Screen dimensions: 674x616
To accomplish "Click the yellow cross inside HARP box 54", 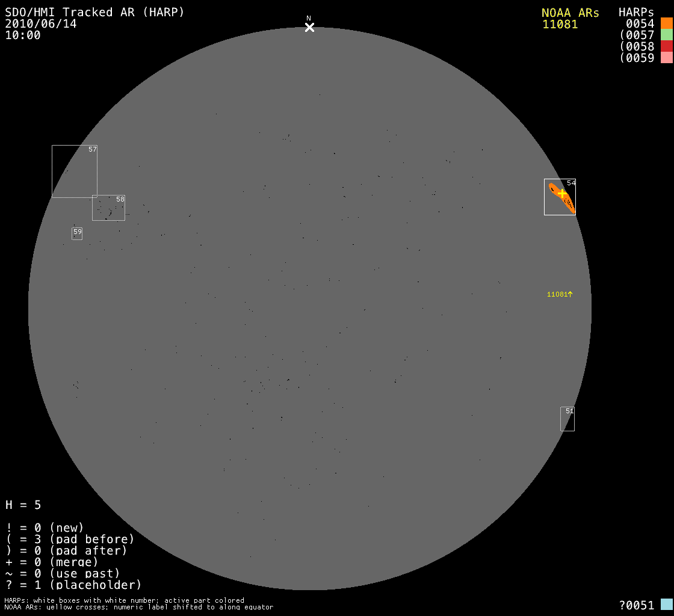I will click(x=562, y=193).
